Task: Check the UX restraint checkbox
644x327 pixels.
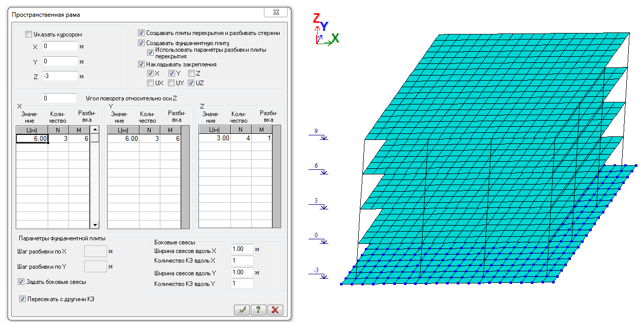Action: tap(151, 83)
